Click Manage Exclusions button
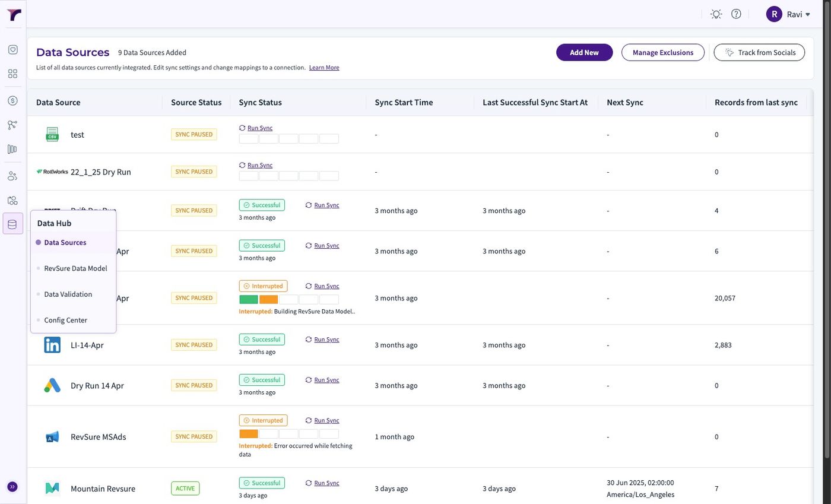The height and width of the screenshot is (504, 831). (x=663, y=52)
